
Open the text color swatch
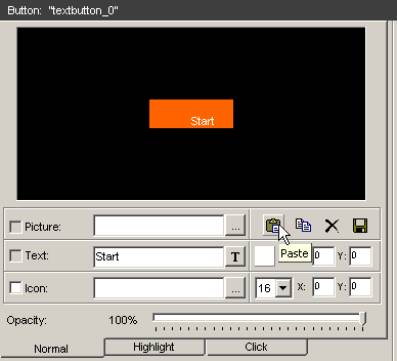tap(264, 256)
